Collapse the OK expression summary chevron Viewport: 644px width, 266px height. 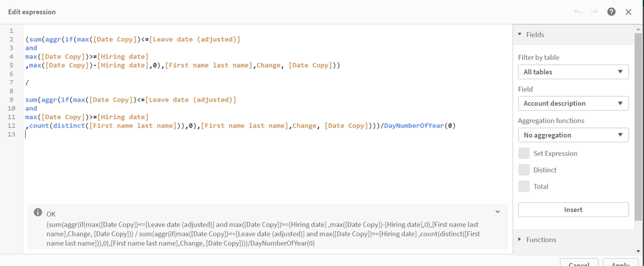coord(498,212)
